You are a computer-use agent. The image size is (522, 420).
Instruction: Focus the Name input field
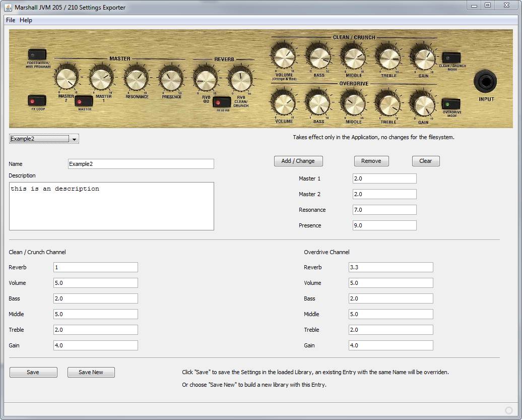(x=141, y=164)
